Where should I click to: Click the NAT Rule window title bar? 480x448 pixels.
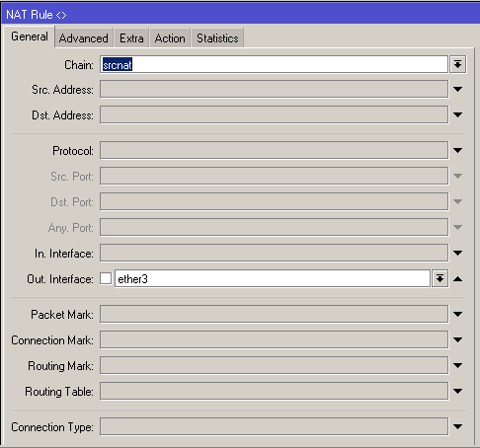click(x=240, y=14)
